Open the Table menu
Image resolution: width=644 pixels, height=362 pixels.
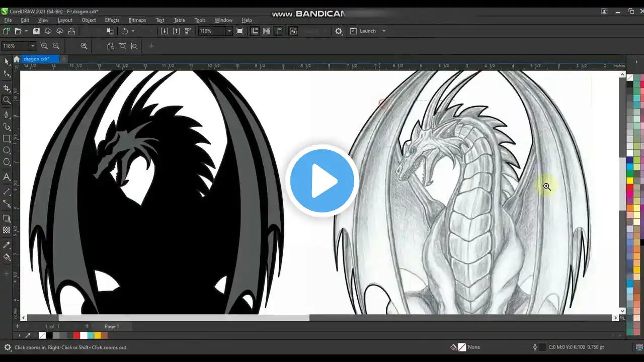179,20
